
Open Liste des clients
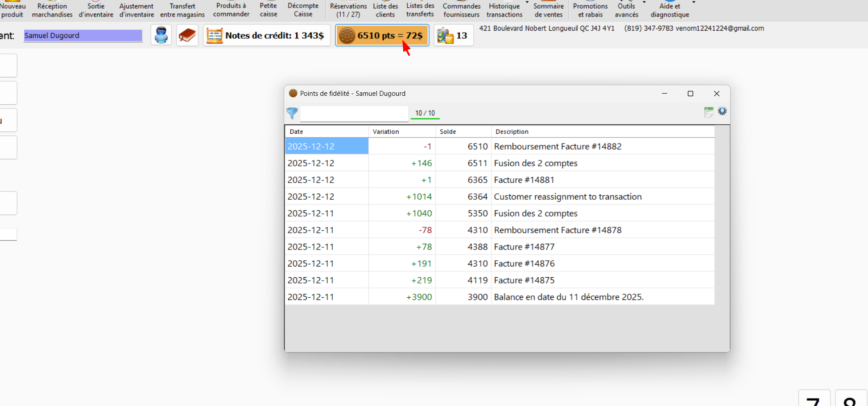coord(385,10)
